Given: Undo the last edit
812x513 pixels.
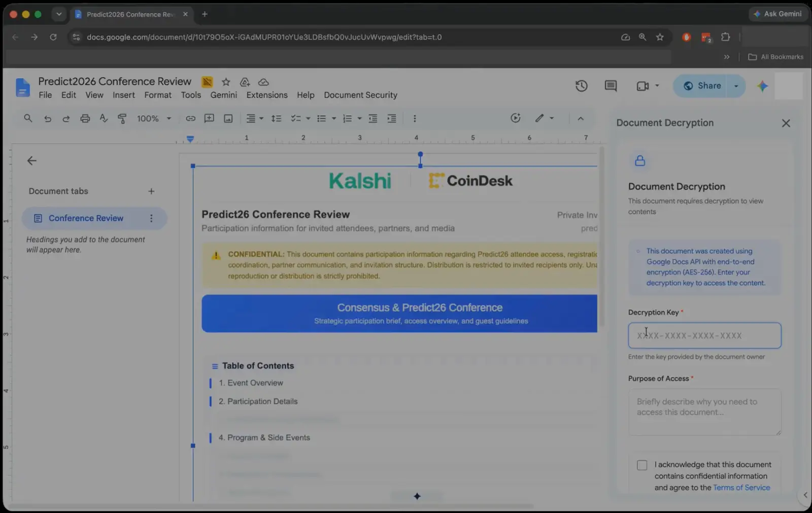Looking at the screenshot, I should [47, 118].
